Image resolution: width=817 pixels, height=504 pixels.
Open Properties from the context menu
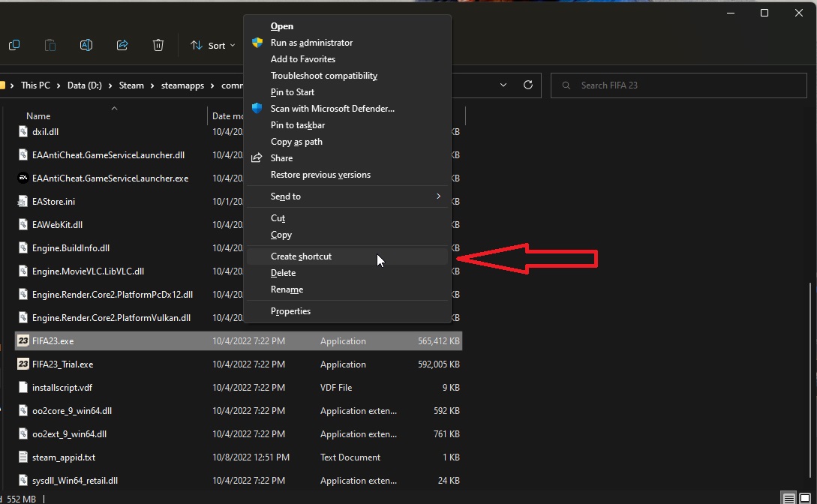[x=290, y=311]
